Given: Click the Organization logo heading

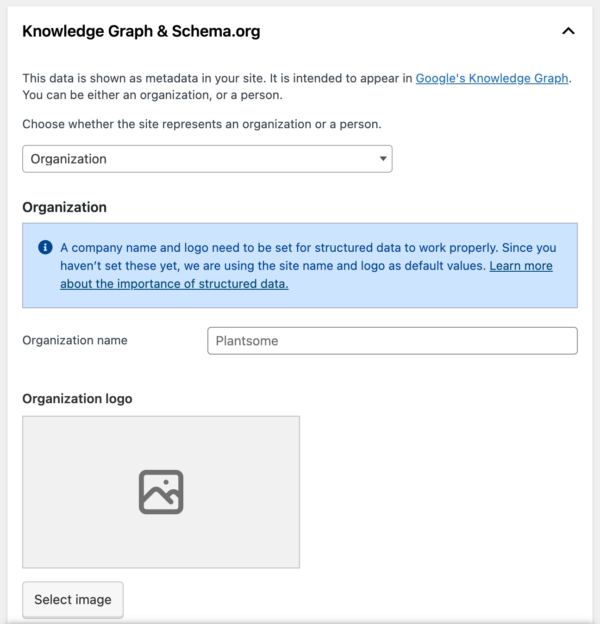Looking at the screenshot, I should (x=77, y=398).
